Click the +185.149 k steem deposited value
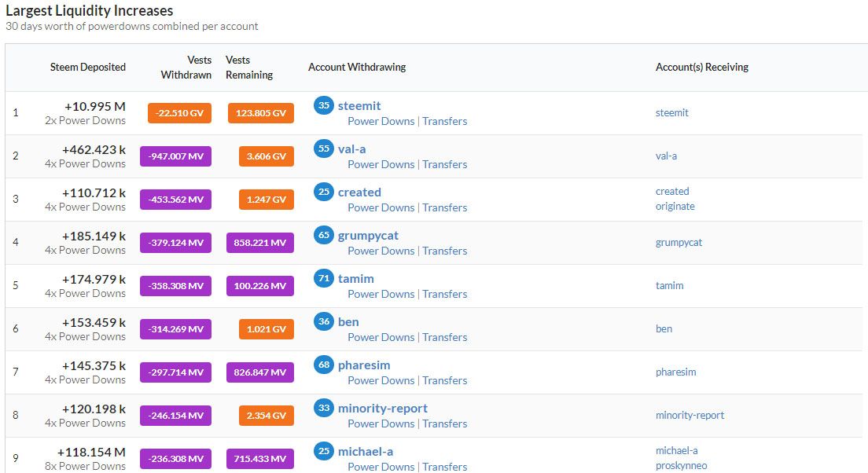 [94, 236]
